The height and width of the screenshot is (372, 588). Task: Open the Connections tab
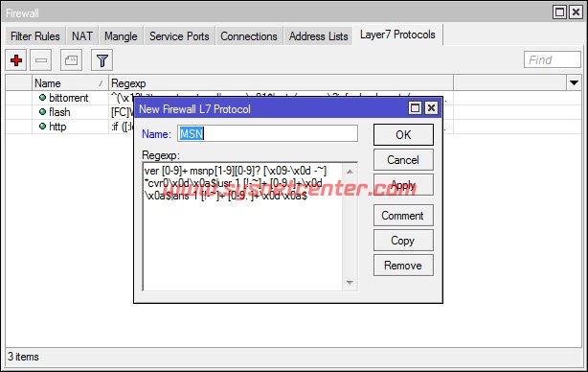249,36
